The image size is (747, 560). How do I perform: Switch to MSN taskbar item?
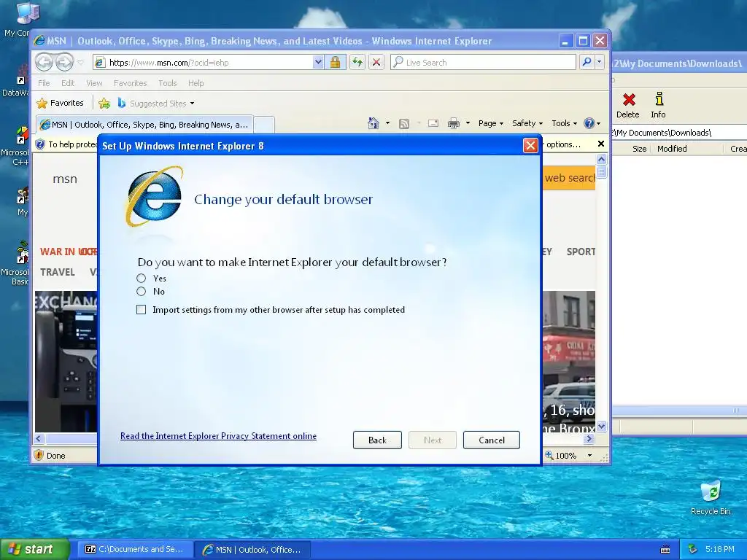point(253,550)
